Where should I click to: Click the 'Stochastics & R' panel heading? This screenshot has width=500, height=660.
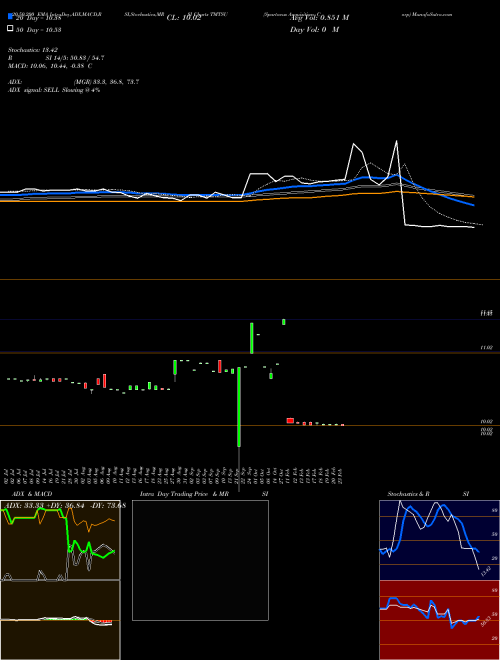pos(409,494)
